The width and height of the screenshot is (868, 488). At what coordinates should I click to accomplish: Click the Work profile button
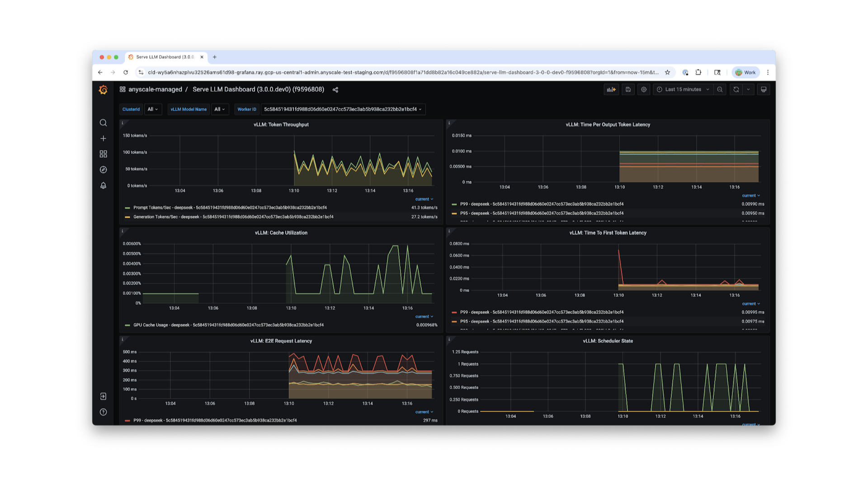(x=745, y=72)
